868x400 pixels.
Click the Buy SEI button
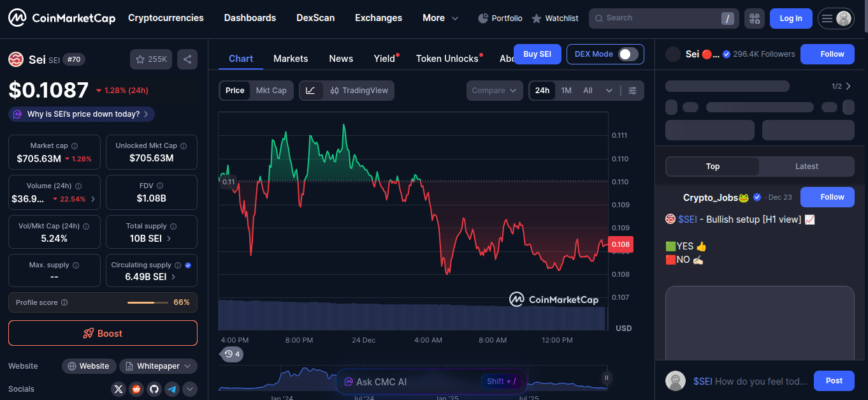click(x=537, y=54)
